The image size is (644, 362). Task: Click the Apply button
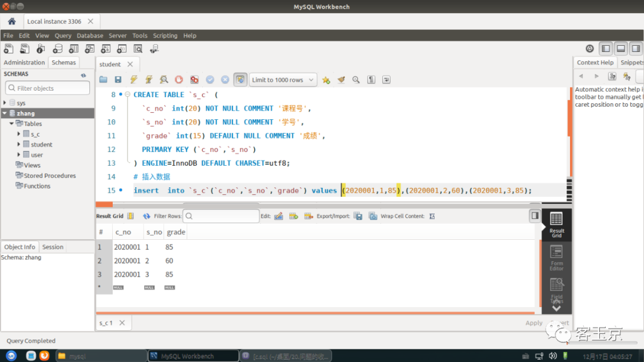(534, 323)
